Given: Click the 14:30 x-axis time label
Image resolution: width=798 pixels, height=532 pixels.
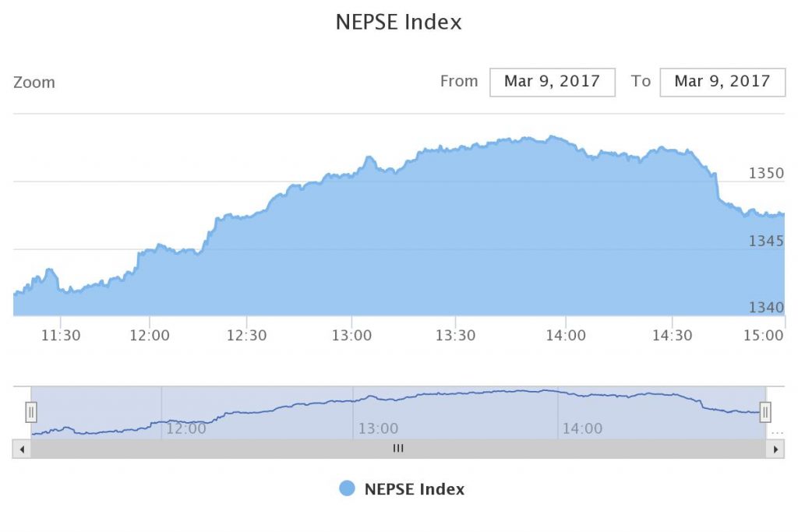Looking at the screenshot, I should [x=672, y=336].
